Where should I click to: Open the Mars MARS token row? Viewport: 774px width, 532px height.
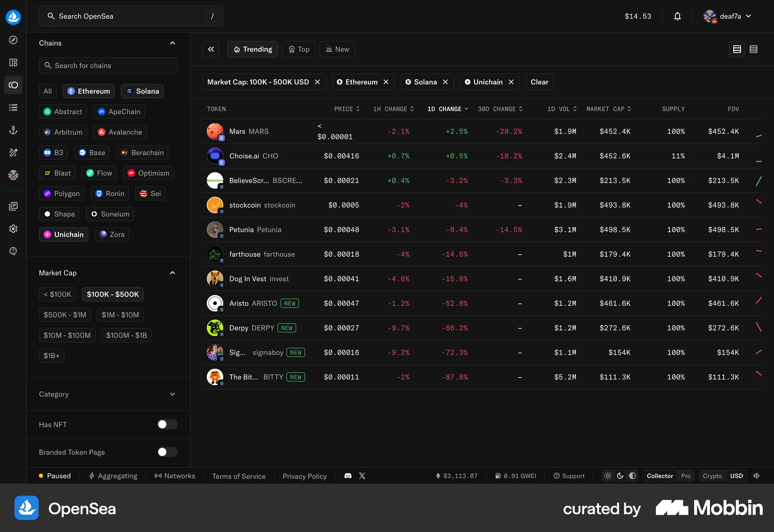coord(482,131)
